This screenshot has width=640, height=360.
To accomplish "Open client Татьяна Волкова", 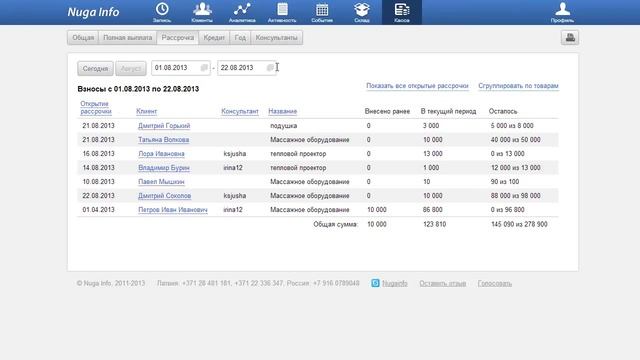I will (x=163, y=140).
